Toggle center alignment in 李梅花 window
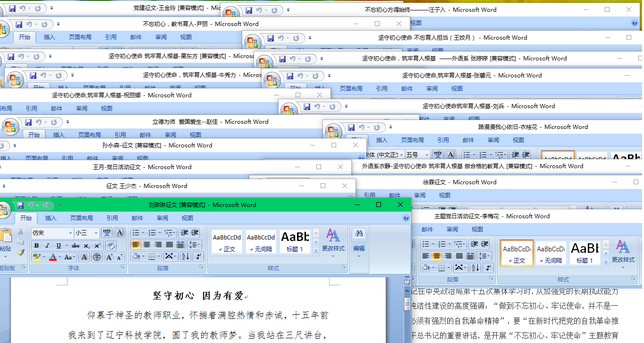Viewport: 644px width, 343px height. pyautogui.click(x=437, y=256)
